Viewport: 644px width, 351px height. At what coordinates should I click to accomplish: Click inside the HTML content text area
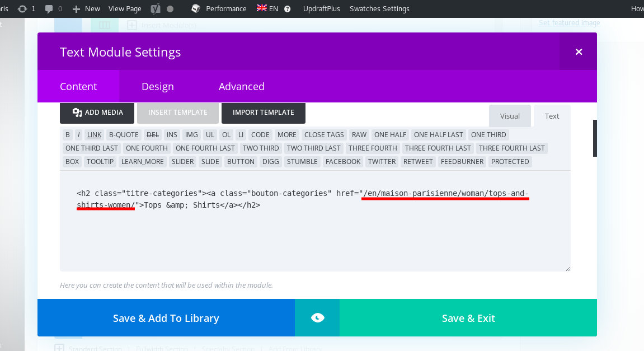315,221
